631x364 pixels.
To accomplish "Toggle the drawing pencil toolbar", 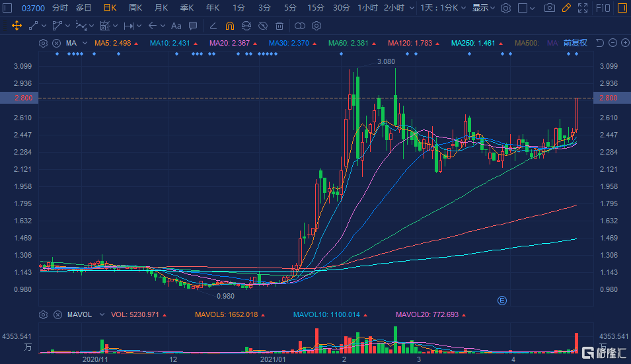I will tap(566, 8).
